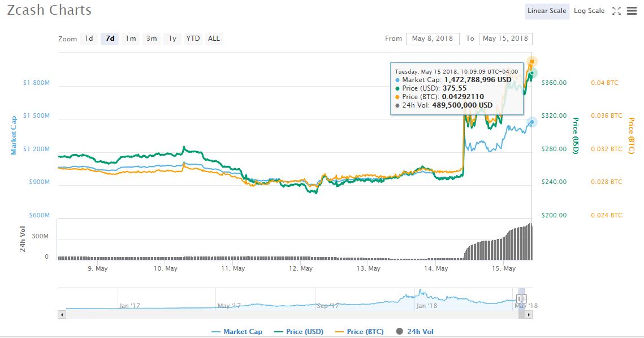Select the 7d zoom range

coord(110,38)
